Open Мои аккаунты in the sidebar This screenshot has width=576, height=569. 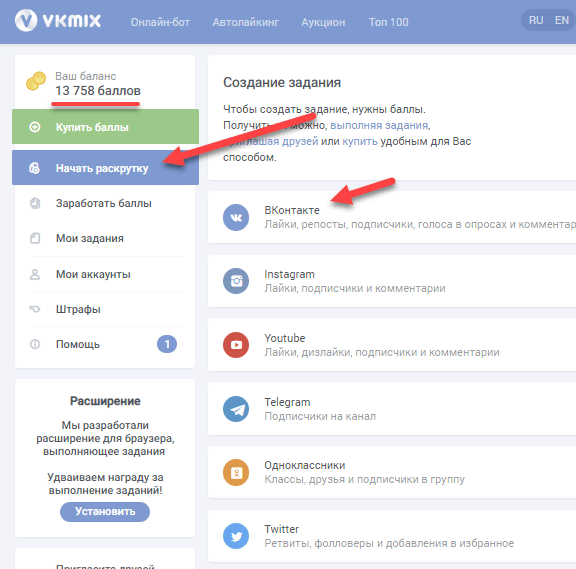point(105,274)
